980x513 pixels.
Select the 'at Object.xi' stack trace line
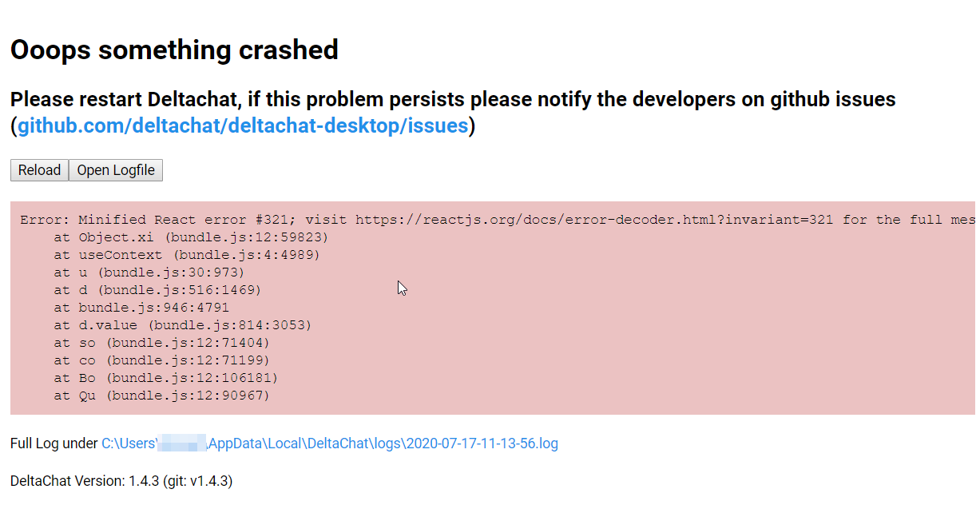point(191,237)
